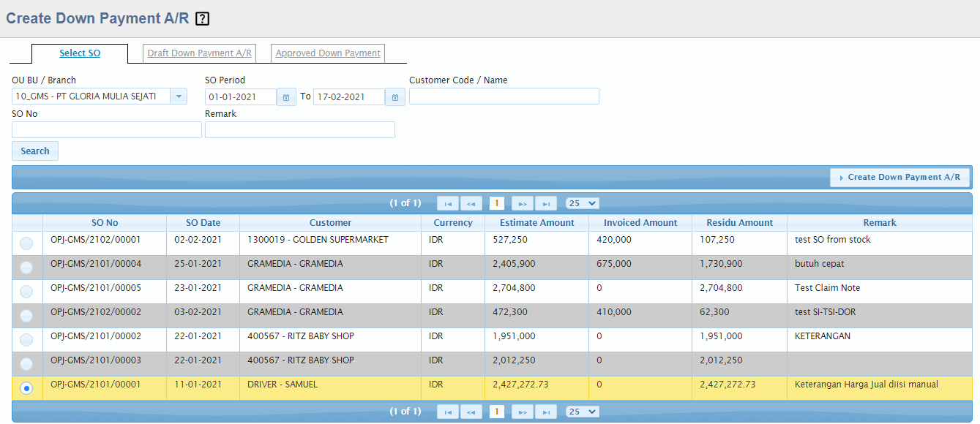
Task: Click residu amount 62,300
Action: pyautogui.click(x=714, y=312)
